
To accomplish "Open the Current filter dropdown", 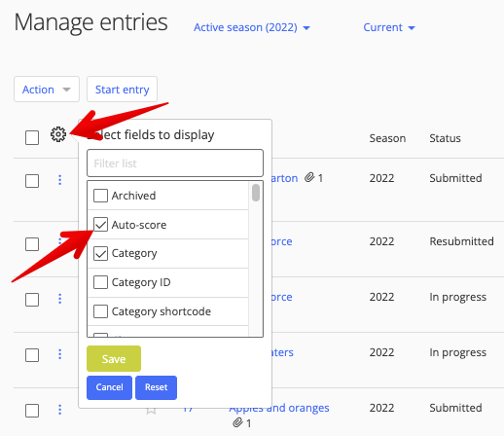I will 389,27.
